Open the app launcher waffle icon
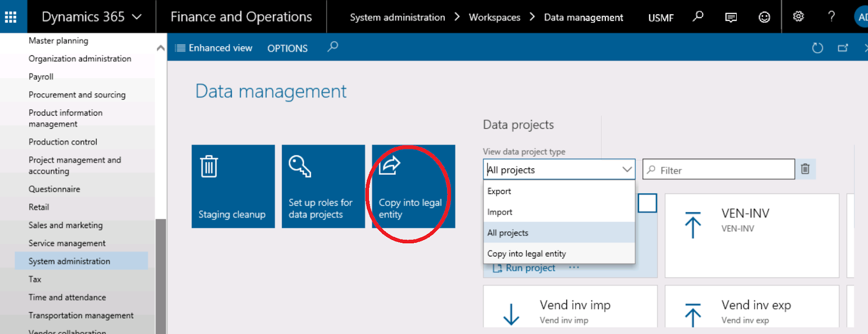Screen dimensions: 868x334 [10, 17]
